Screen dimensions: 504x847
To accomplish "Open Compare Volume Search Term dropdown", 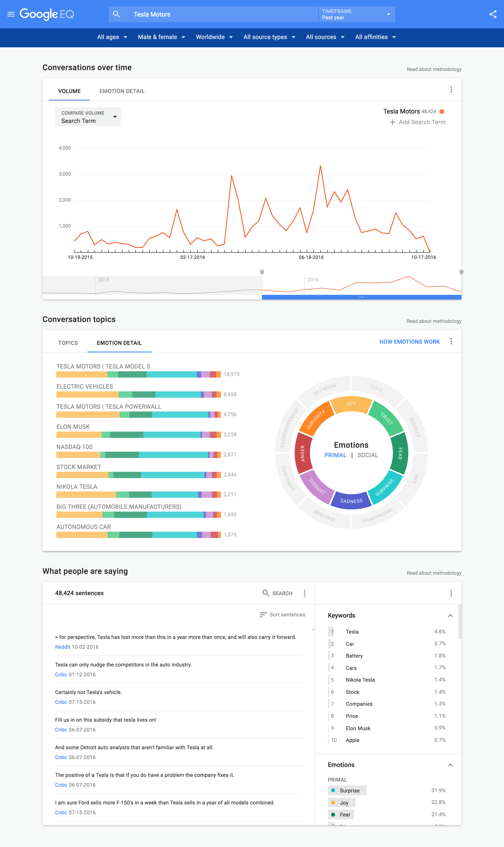I will click(88, 117).
